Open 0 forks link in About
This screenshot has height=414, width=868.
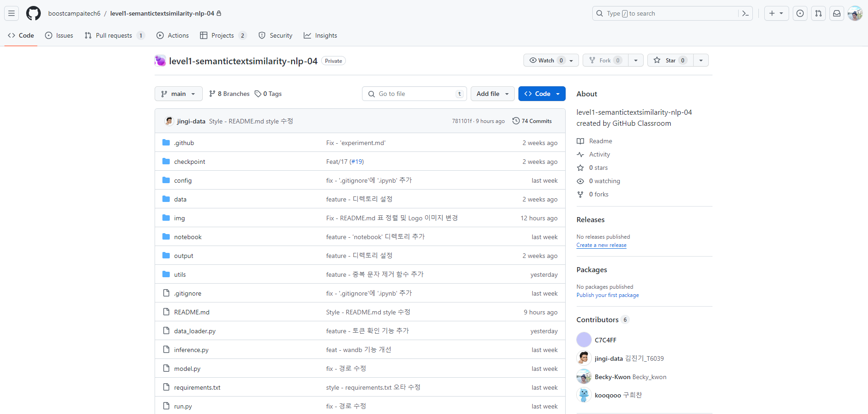pos(593,194)
